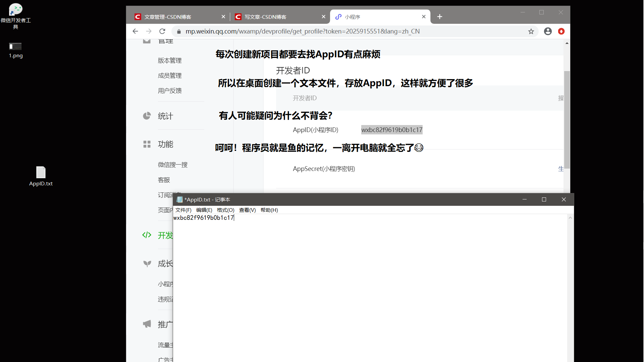Click the browser back arrow
Image resolution: width=644 pixels, height=362 pixels.
(135, 31)
